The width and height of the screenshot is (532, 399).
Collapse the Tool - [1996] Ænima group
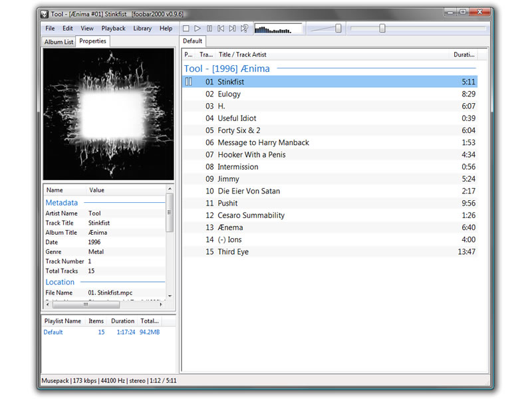pyautogui.click(x=227, y=68)
